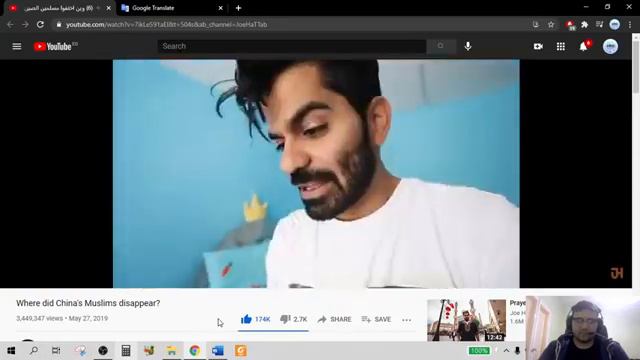The width and height of the screenshot is (640, 360).
Task: Click the video player frame
Action: click(x=316, y=174)
